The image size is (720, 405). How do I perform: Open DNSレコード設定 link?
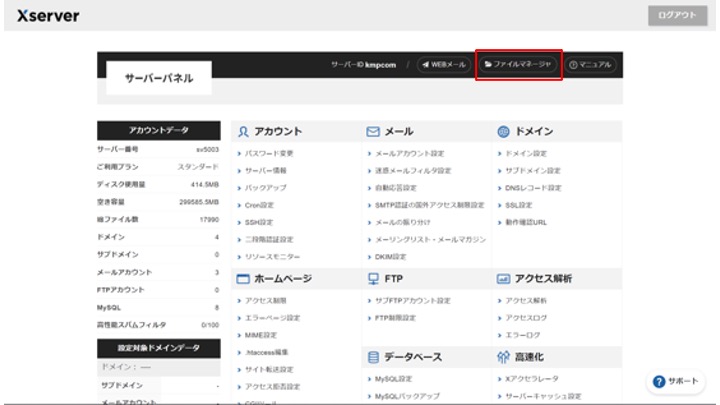pos(533,188)
